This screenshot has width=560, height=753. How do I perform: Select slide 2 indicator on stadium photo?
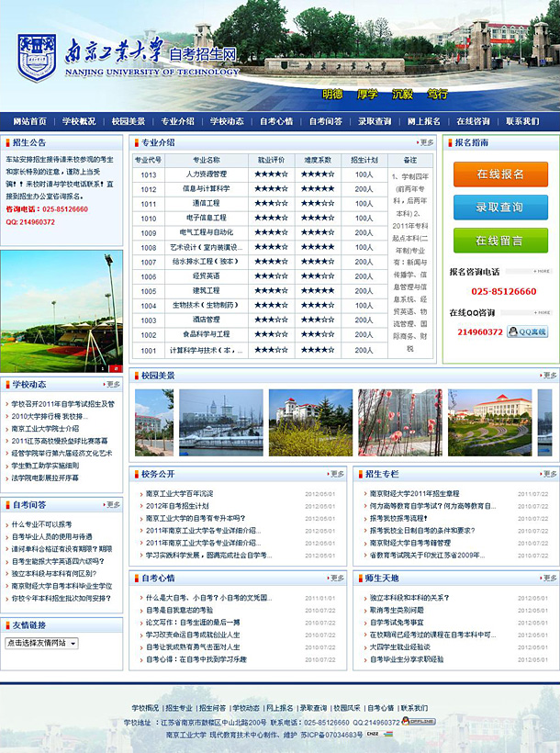pyautogui.click(x=116, y=368)
